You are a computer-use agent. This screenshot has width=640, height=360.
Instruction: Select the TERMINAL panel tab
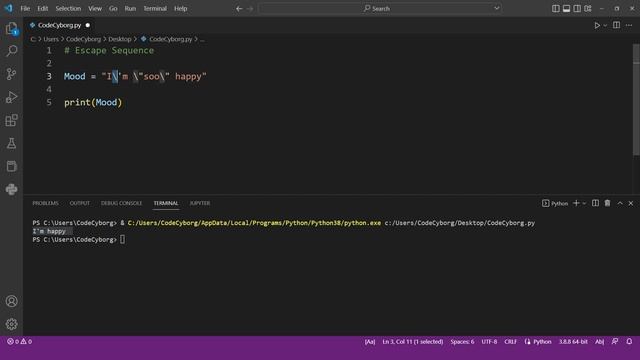point(166,203)
